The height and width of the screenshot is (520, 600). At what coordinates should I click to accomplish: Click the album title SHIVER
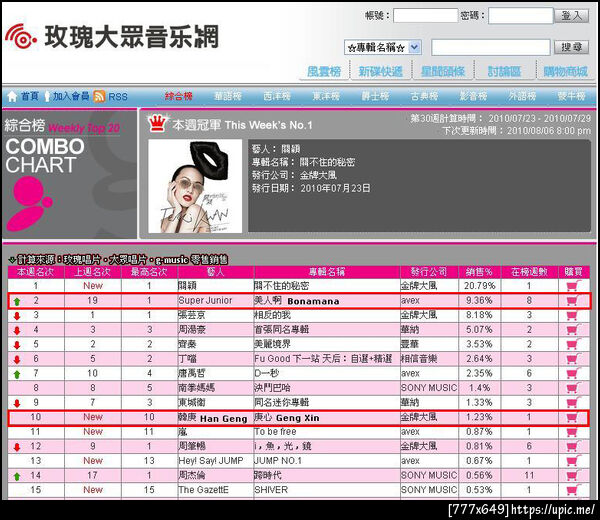click(x=271, y=490)
